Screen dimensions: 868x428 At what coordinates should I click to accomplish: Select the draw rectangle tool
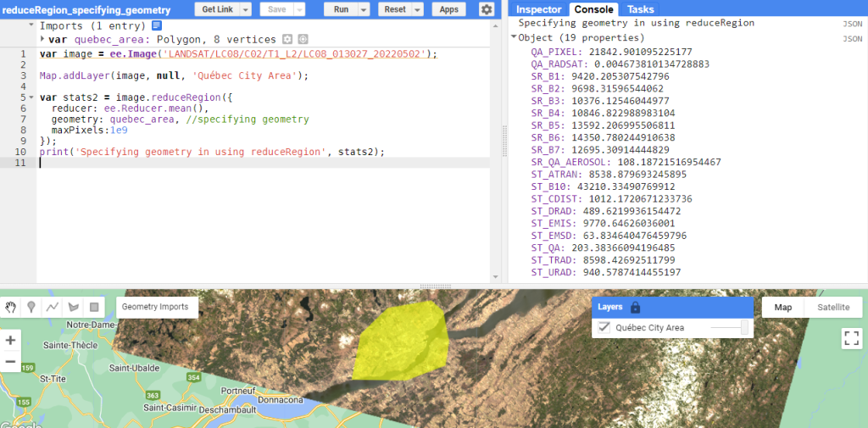[x=94, y=307]
